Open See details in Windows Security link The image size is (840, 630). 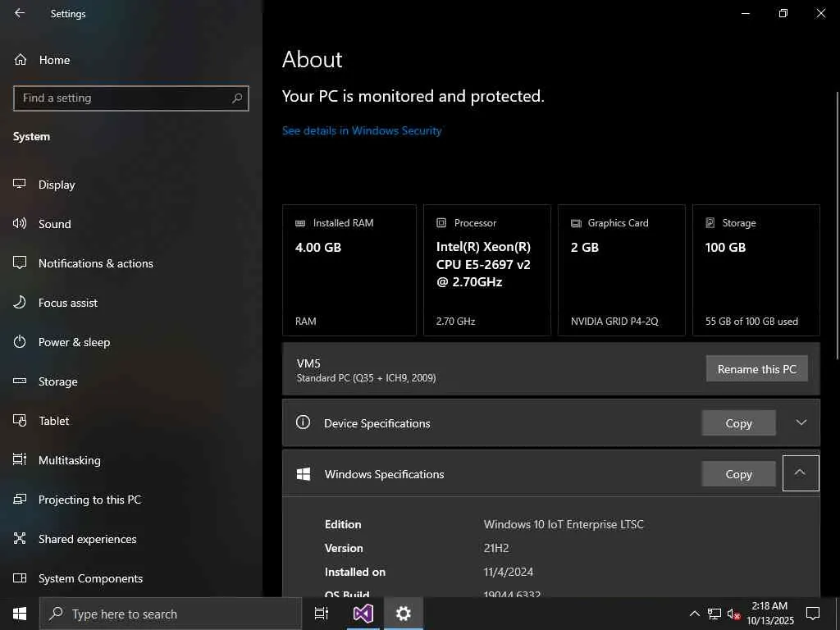click(x=362, y=130)
